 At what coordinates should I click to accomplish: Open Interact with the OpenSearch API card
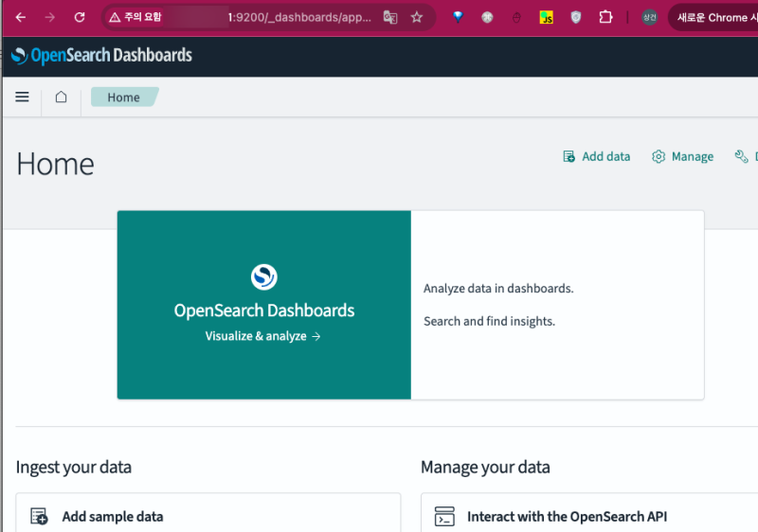567,517
